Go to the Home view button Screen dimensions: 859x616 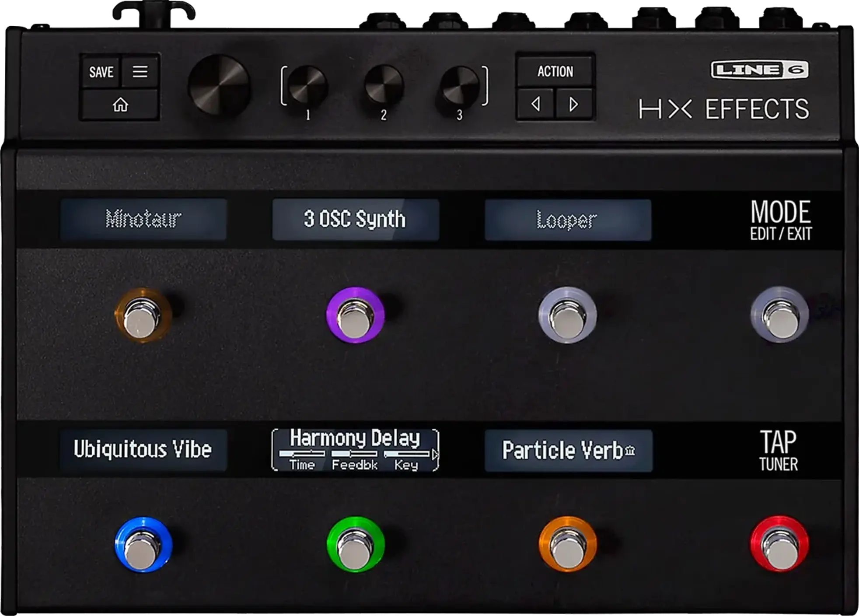coord(120,105)
